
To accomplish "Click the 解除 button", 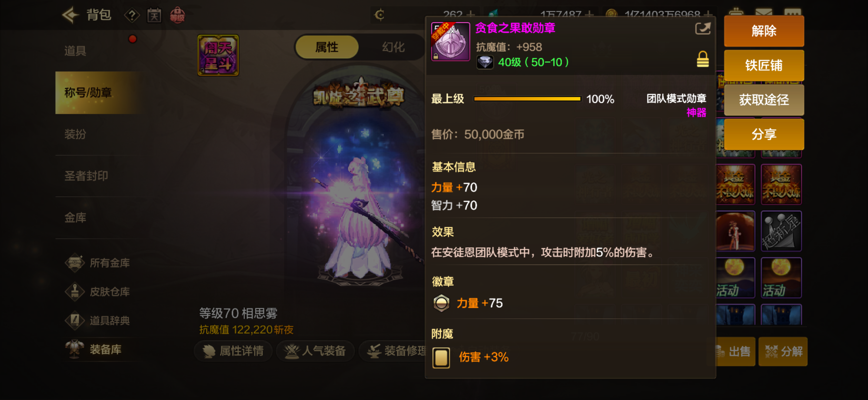I will pos(764,31).
